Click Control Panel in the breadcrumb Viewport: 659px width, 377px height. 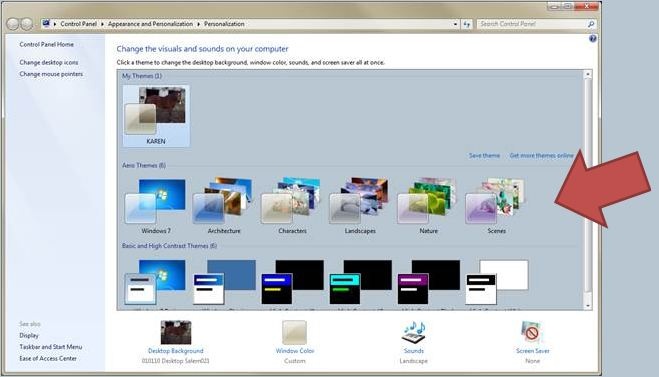(x=79, y=24)
